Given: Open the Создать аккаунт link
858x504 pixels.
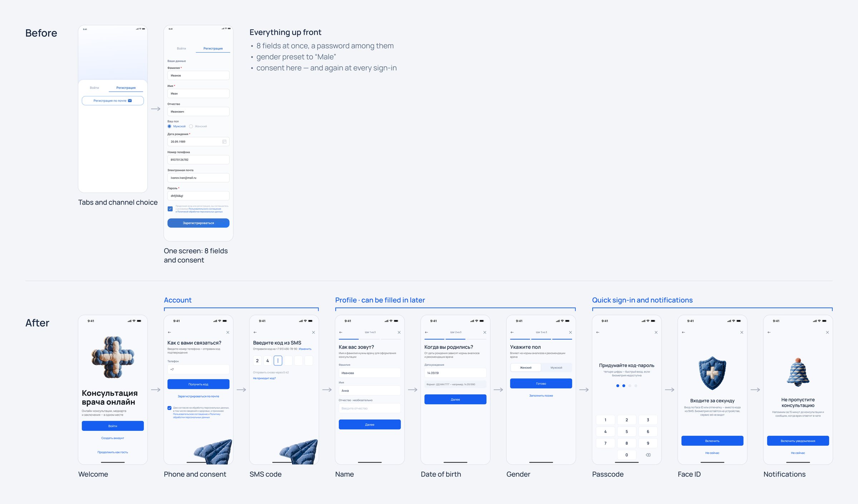Looking at the screenshot, I should [x=113, y=438].
